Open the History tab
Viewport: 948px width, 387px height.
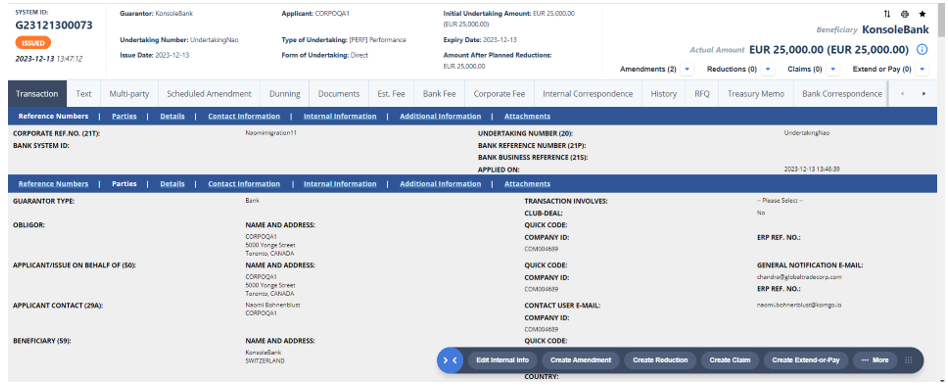pos(664,94)
